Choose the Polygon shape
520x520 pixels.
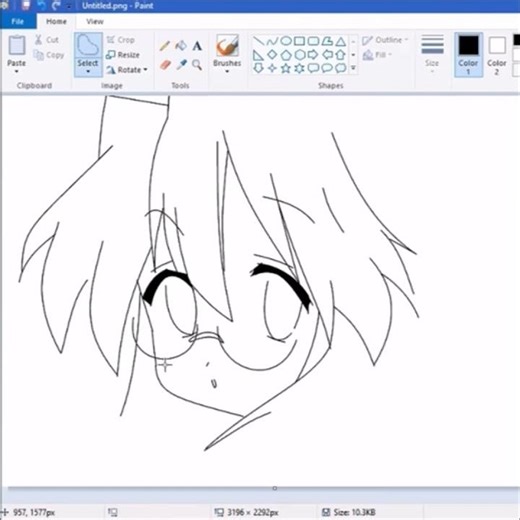327,41
